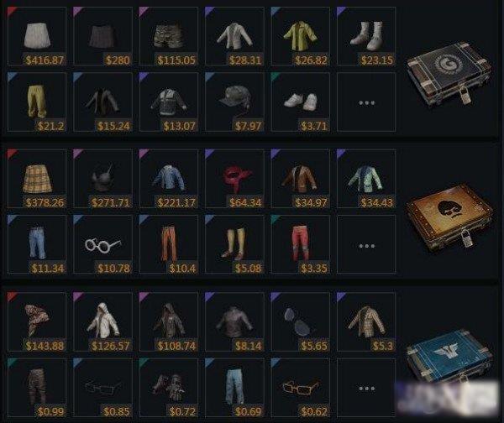Open the blue crate with the winged emblem

click(448, 356)
